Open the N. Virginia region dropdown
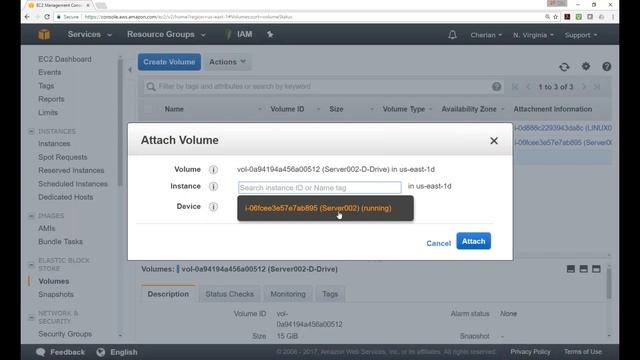Image resolution: width=640 pixels, height=360 pixels. [x=533, y=35]
